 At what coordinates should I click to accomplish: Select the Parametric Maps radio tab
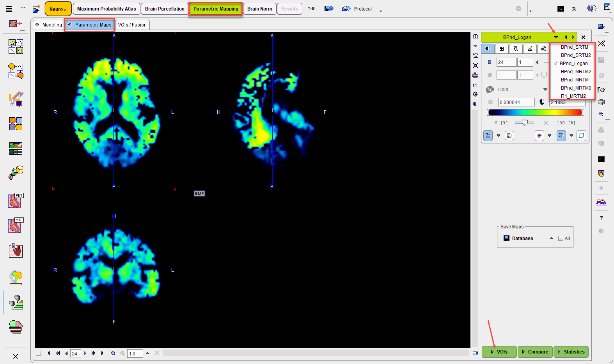90,25
